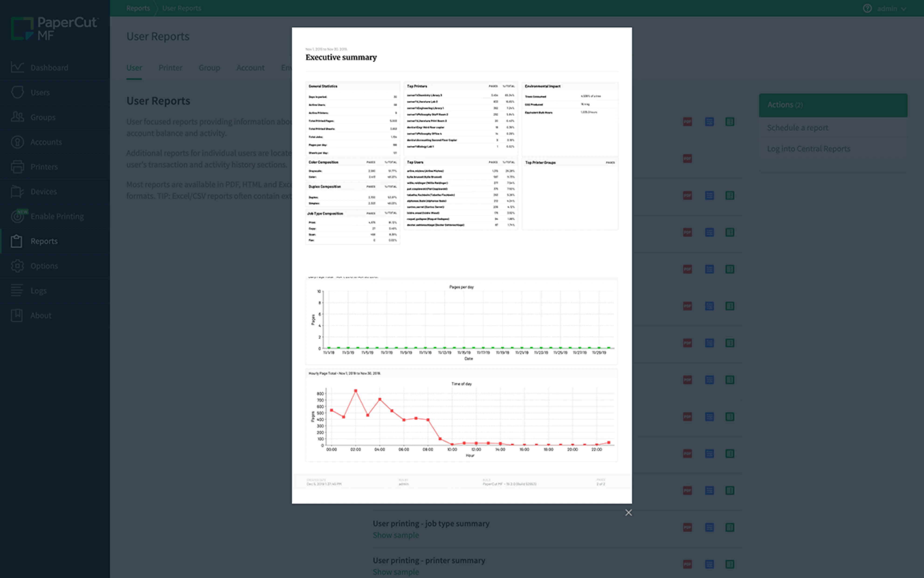Screen dimensions: 924x578
Task: Show sample for job type summary
Action: (395, 535)
